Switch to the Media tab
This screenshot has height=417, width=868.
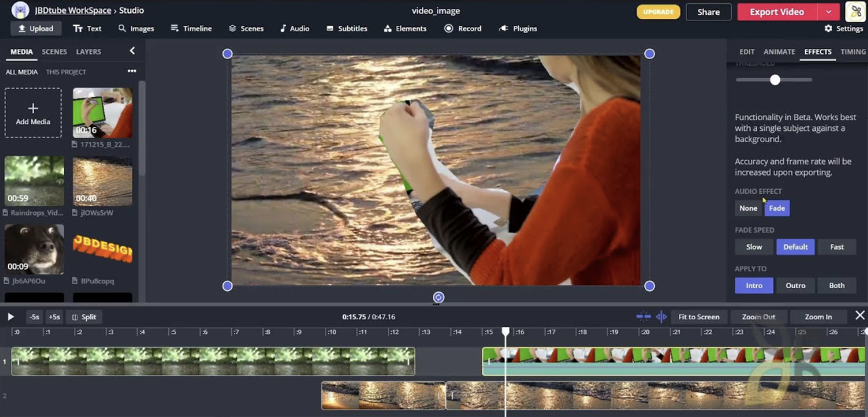click(x=22, y=52)
